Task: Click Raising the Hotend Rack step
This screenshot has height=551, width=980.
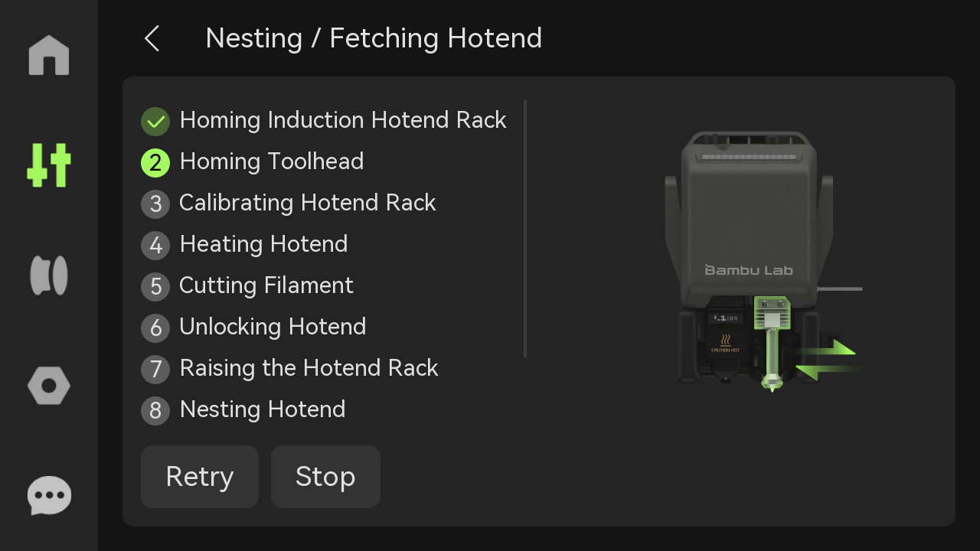Action: pyautogui.click(x=309, y=368)
